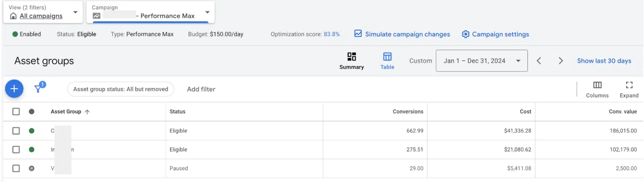Sort by Status column header
Image resolution: width=644 pixels, height=182 pixels.
178,112
